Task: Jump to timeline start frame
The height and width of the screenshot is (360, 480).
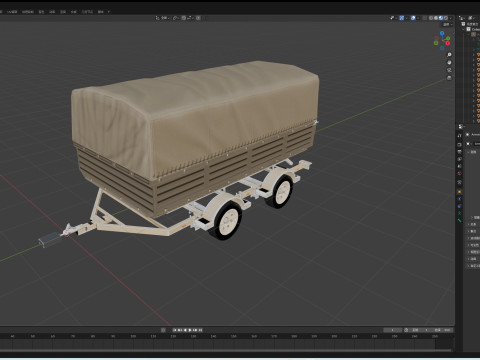Action: coord(175,330)
